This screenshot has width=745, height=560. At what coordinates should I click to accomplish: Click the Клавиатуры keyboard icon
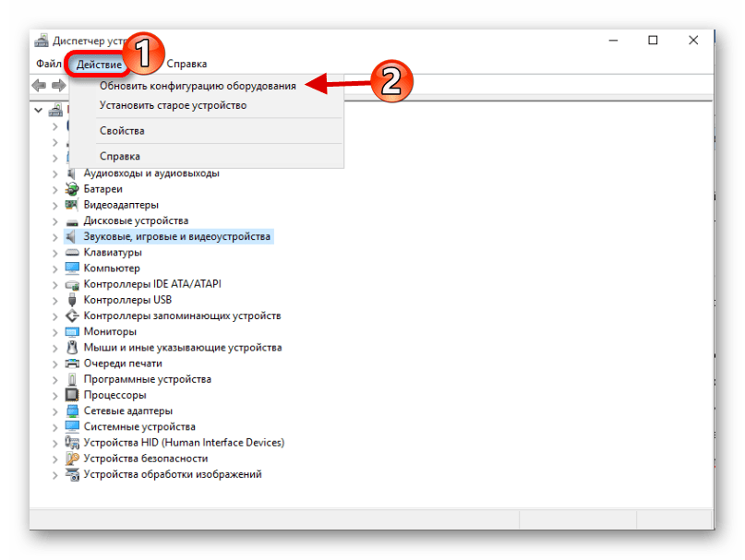(x=72, y=252)
